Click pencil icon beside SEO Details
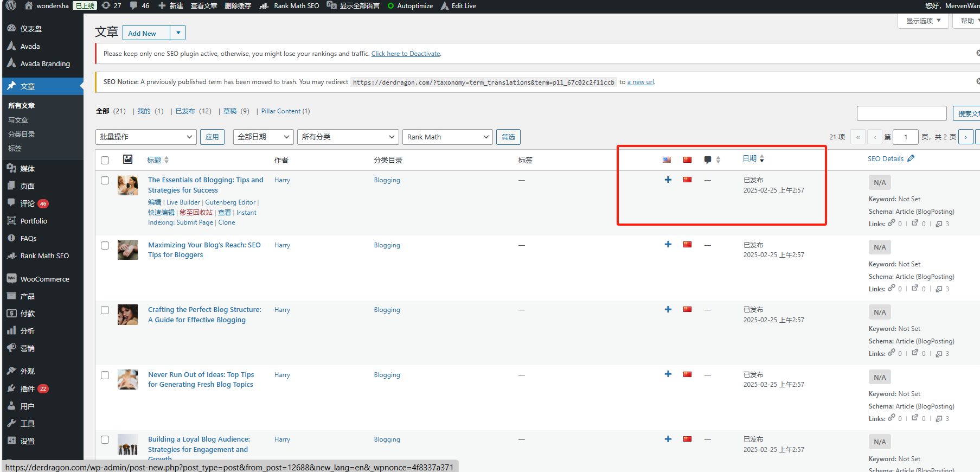This screenshot has height=472, width=980. coord(911,158)
